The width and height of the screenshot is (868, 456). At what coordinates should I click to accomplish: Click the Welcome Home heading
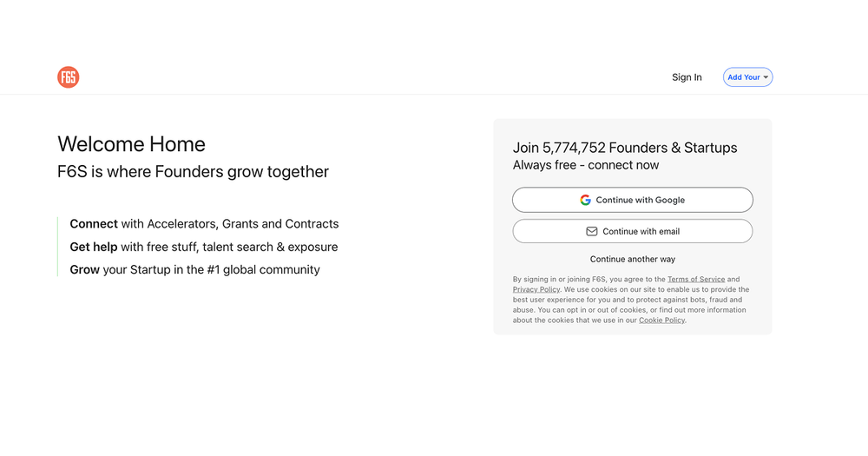[x=131, y=144]
